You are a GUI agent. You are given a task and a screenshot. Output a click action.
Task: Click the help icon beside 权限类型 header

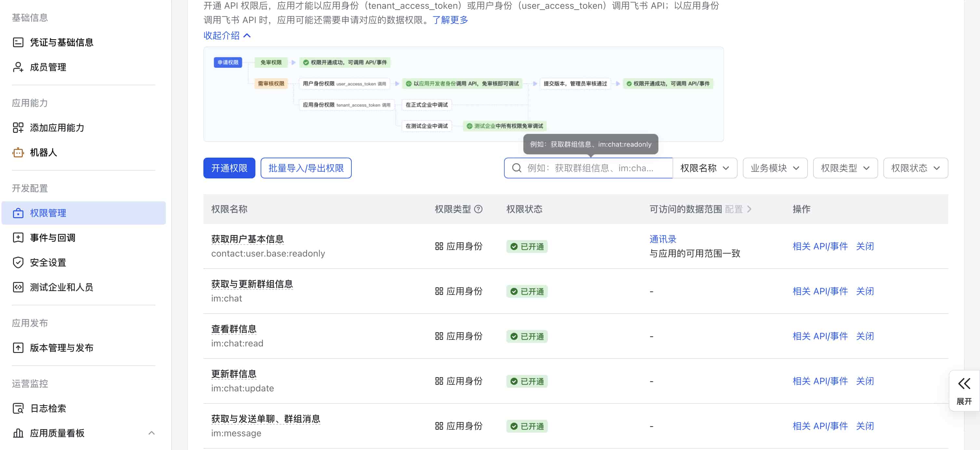(478, 209)
